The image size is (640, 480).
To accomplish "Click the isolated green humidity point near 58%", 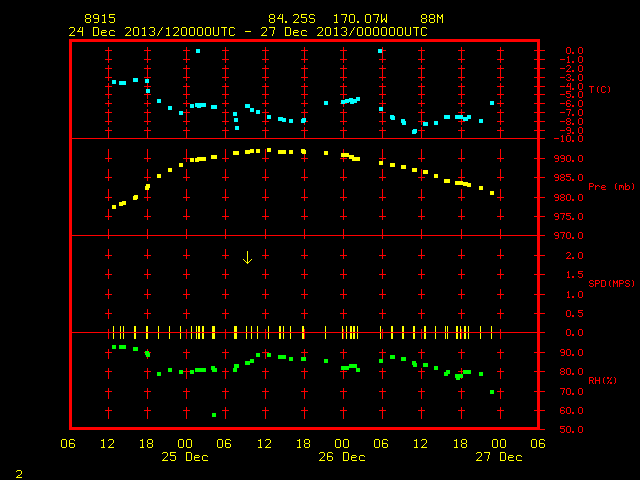I will point(214,415).
